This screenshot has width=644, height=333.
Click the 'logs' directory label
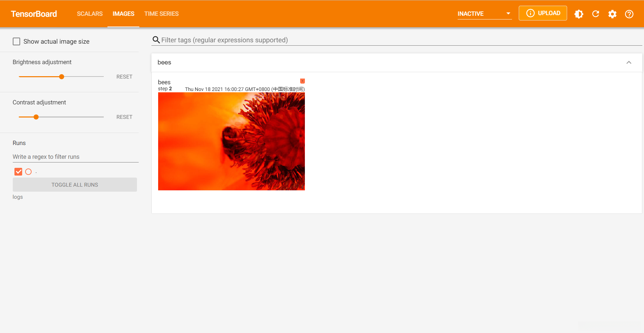point(18,197)
